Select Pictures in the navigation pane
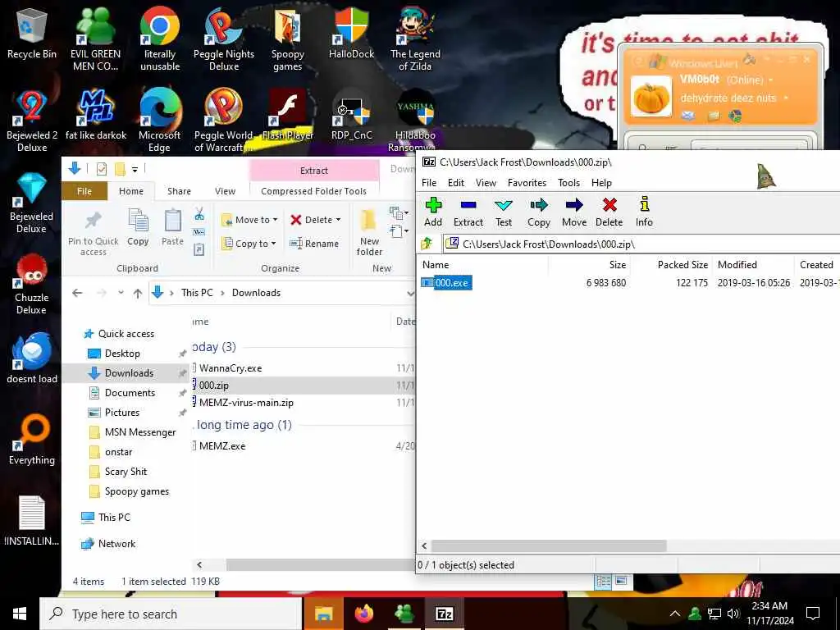Viewport: 840px width, 630px height. pyautogui.click(x=122, y=413)
